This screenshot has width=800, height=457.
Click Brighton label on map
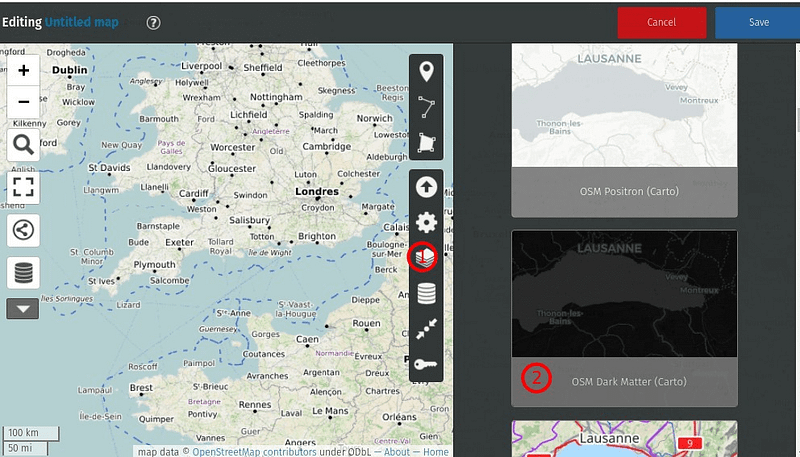[317, 236]
